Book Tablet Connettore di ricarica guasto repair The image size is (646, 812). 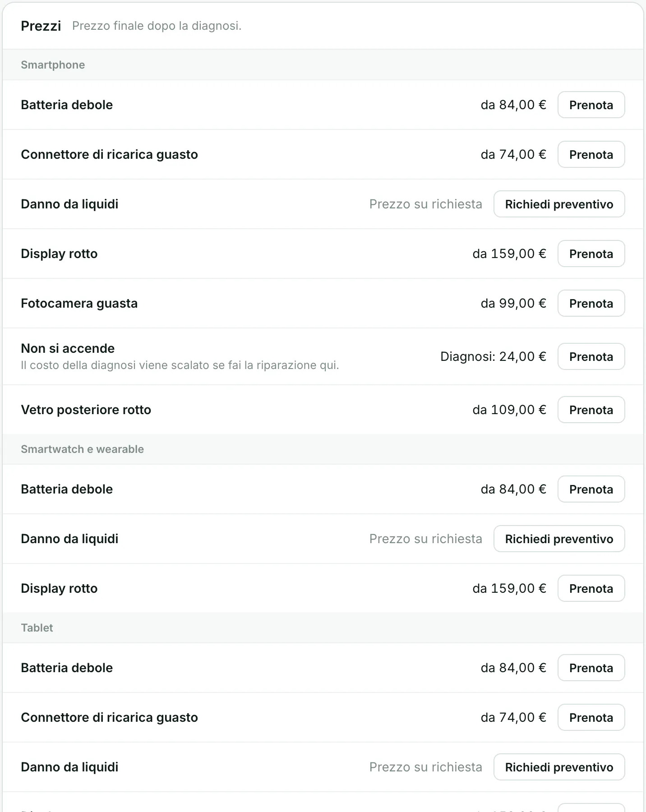pos(591,717)
